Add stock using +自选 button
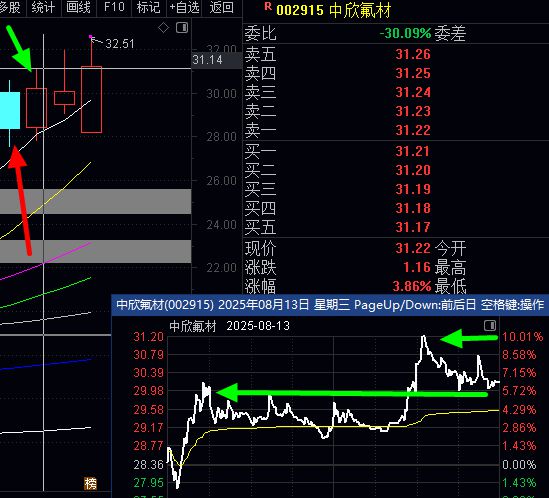The height and width of the screenshot is (498, 549). [x=185, y=7]
